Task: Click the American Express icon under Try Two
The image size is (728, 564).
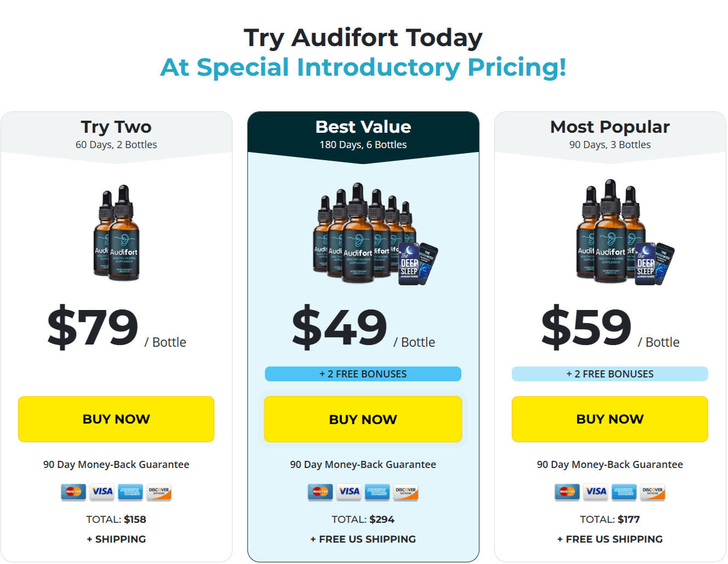Action: [x=130, y=492]
